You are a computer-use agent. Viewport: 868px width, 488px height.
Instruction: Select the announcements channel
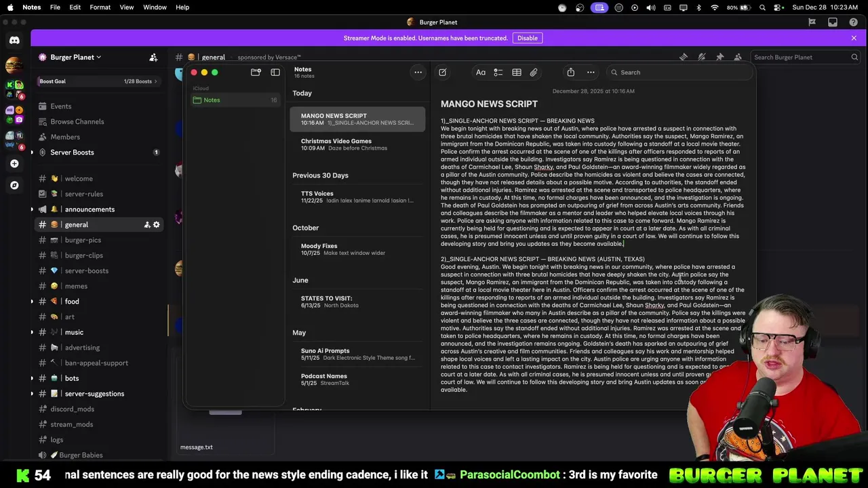pyautogui.click(x=98, y=209)
